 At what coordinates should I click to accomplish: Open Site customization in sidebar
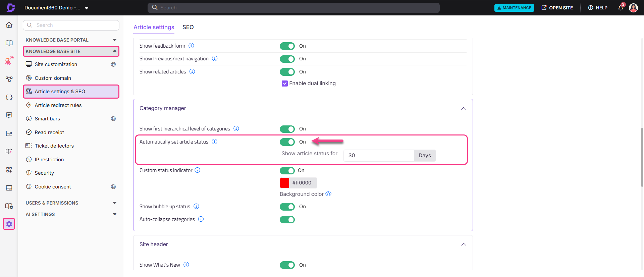coord(56,64)
